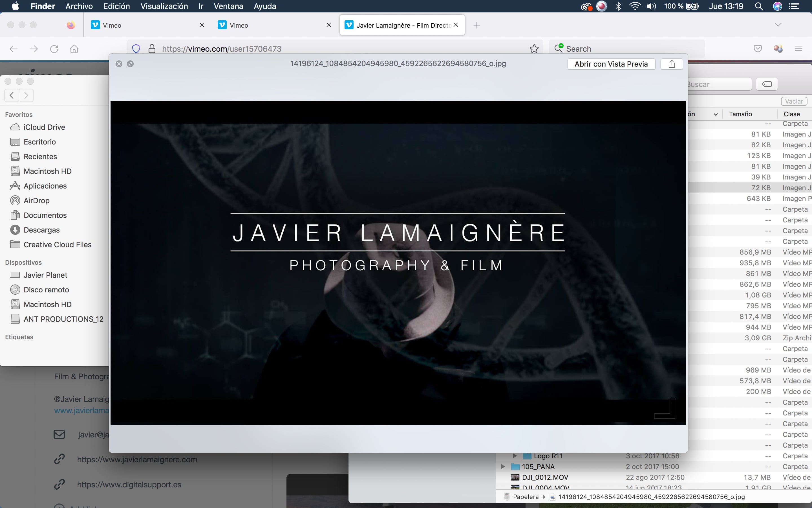Show site security via padlock icon
The width and height of the screenshot is (812, 508).
coord(152,49)
